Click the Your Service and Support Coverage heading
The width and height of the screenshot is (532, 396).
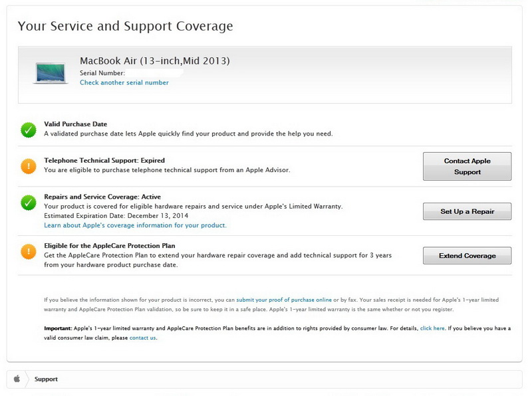(125, 27)
